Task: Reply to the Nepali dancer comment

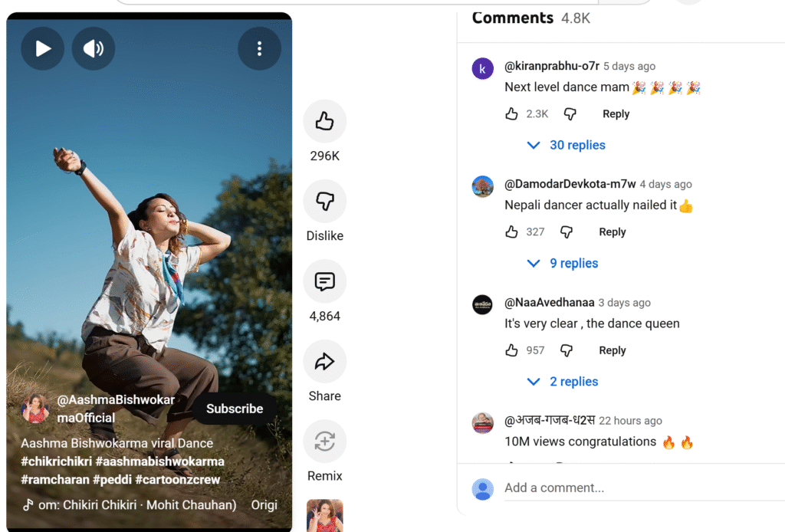Action: coord(613,232)
